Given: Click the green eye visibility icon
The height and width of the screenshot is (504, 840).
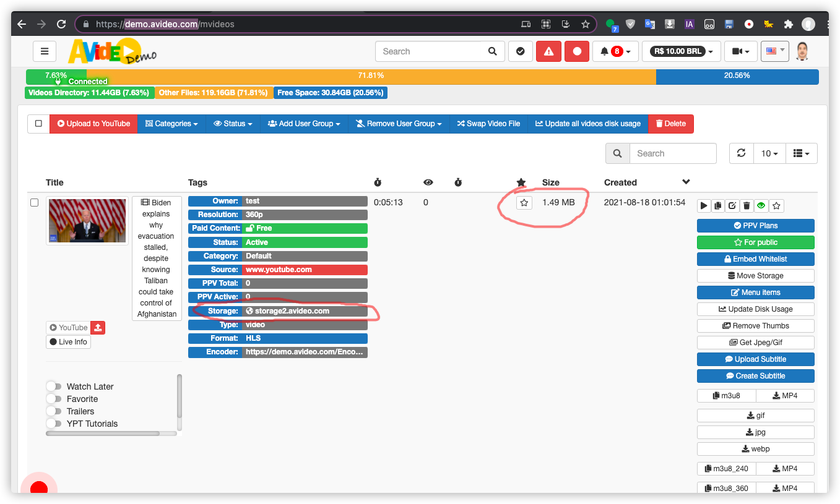Looking at the screenshot, I should (761, 205).
